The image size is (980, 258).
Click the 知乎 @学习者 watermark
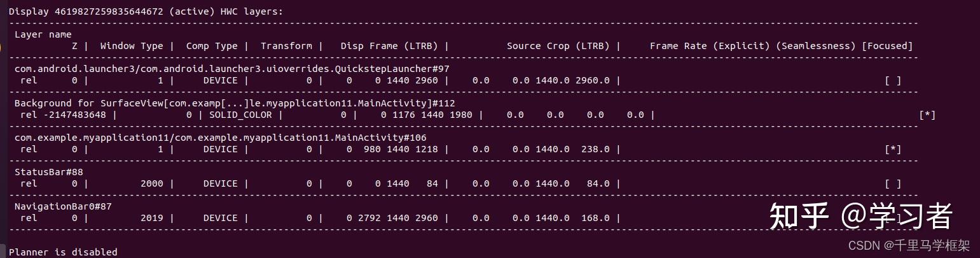click(x=860, y=216)
